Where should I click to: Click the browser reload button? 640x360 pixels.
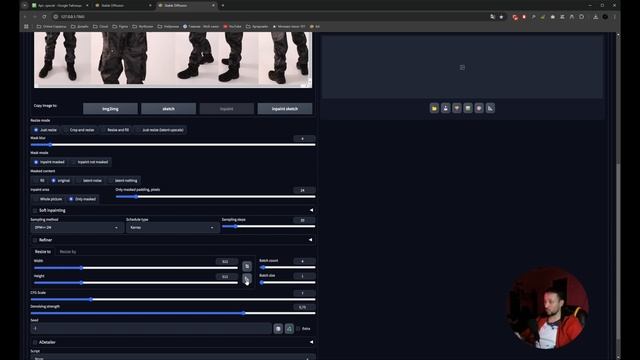click(x=44, y=17)
